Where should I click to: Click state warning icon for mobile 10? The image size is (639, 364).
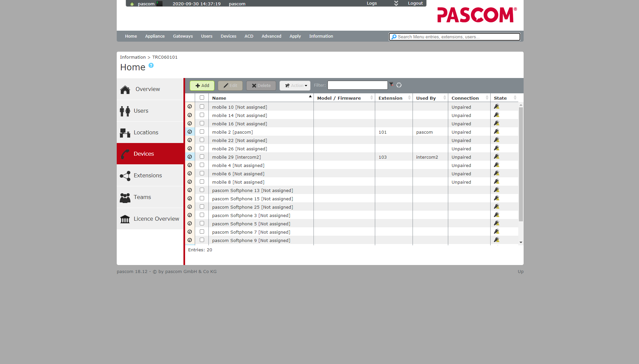point(497,107)
